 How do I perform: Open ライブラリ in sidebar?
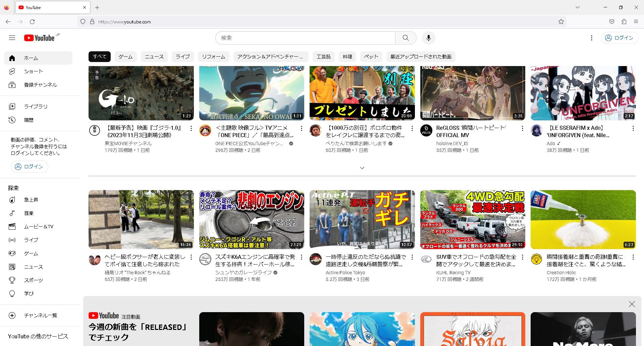[x=38, y=106]
